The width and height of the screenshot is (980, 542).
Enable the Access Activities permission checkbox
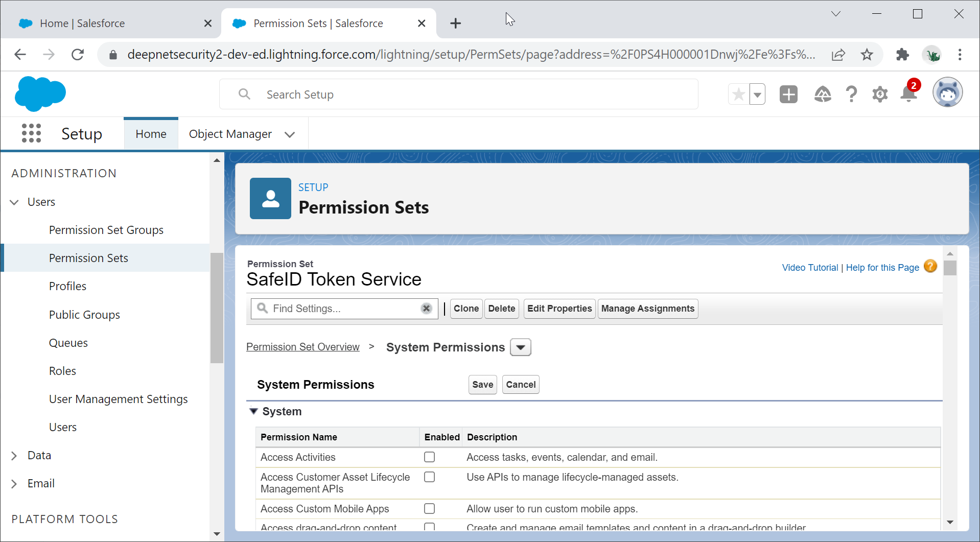pos(429,457)
